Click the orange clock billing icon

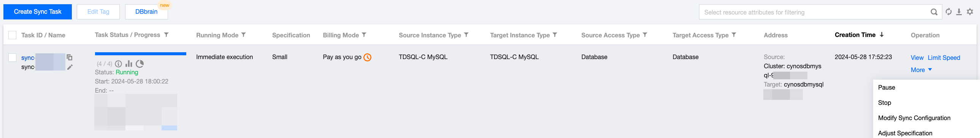[x=367, y=57]
